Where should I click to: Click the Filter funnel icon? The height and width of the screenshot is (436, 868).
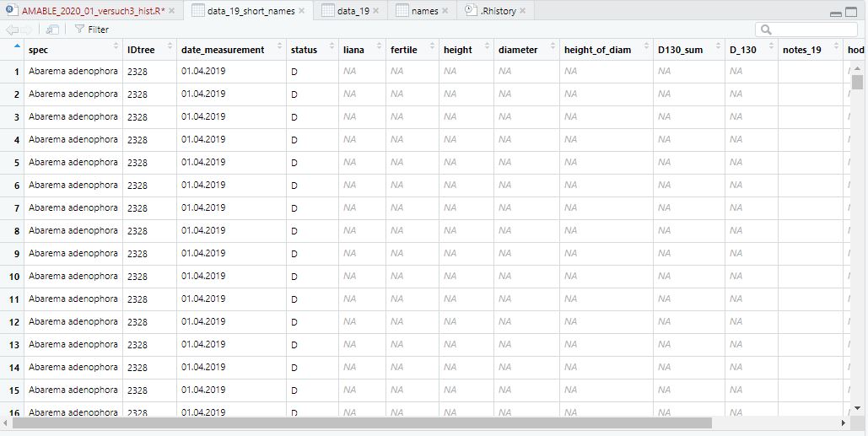(79, 30)
